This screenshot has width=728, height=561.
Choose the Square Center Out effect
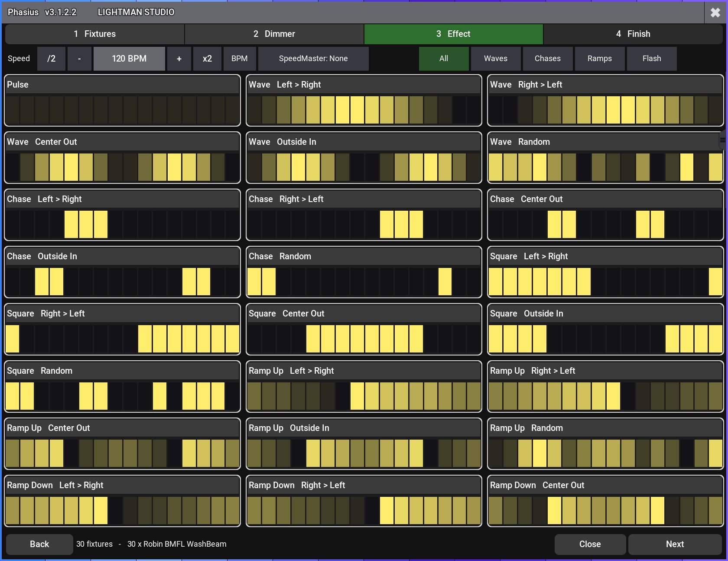(364, 329)
